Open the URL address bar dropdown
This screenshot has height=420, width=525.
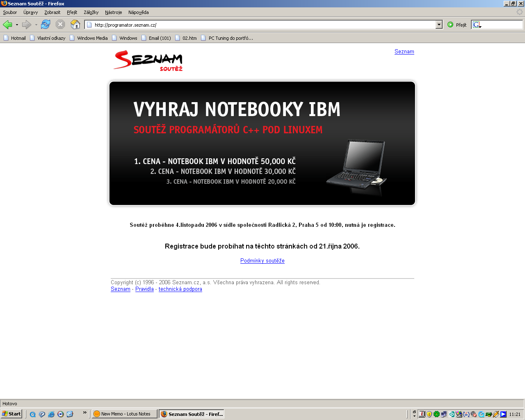(x=439, y=25)
